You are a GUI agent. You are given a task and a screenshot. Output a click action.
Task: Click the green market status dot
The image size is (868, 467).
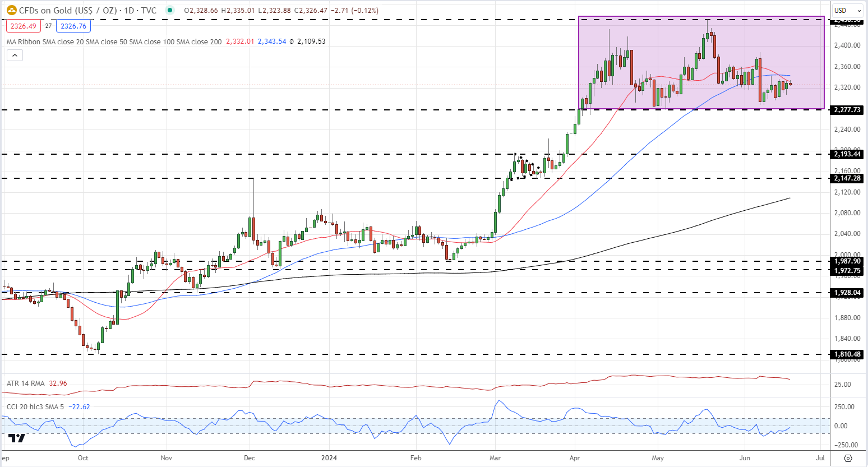click(x=170, y=10)
